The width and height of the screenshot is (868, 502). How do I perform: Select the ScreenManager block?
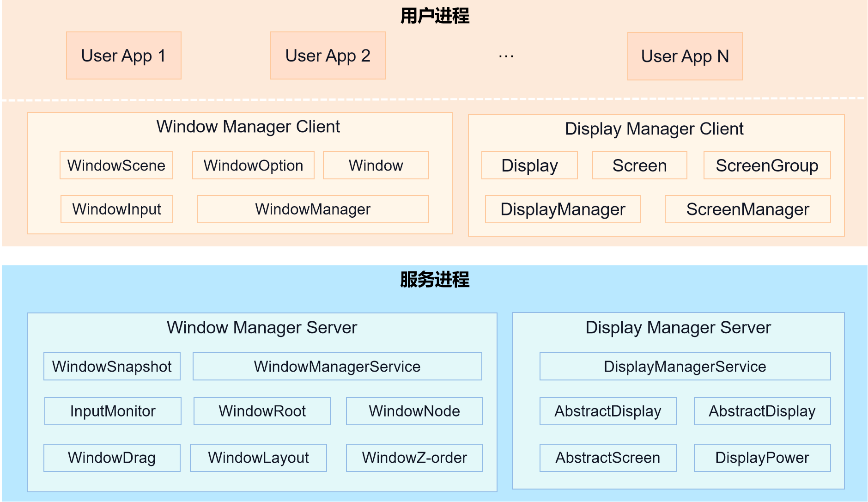[x=747, y=209]
